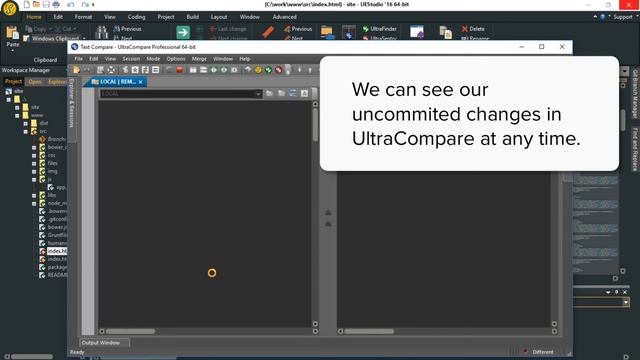The height and width of the screenshot is (360, 640).
Task: Open UltraCompare Help menu
Action: click(x=244, y=59)
